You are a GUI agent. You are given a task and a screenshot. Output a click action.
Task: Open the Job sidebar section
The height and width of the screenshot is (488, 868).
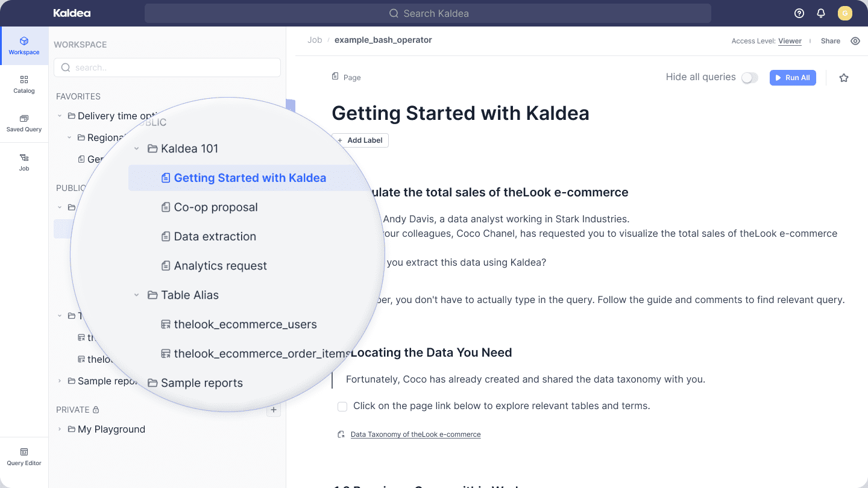(x=24, y=162)
